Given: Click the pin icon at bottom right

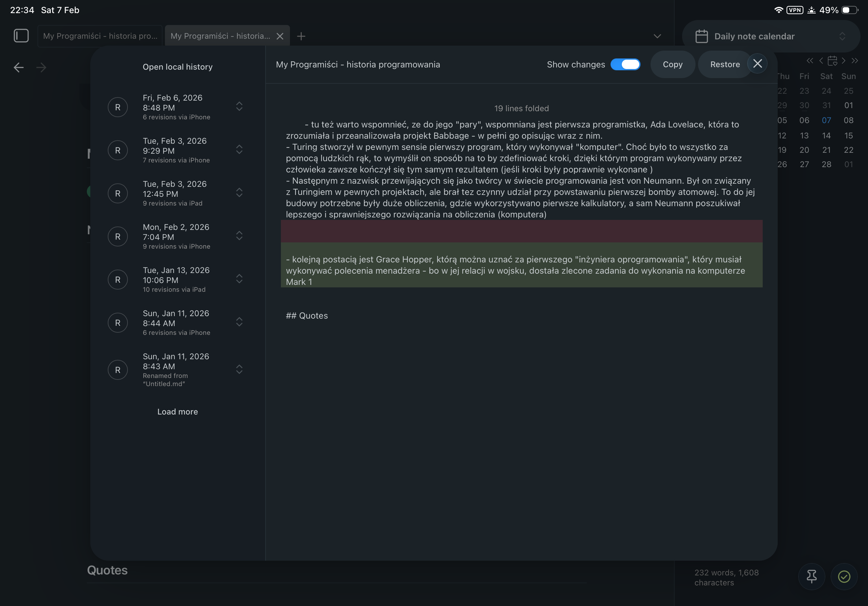Looking at the screenshot, I should tap(811, 577).
